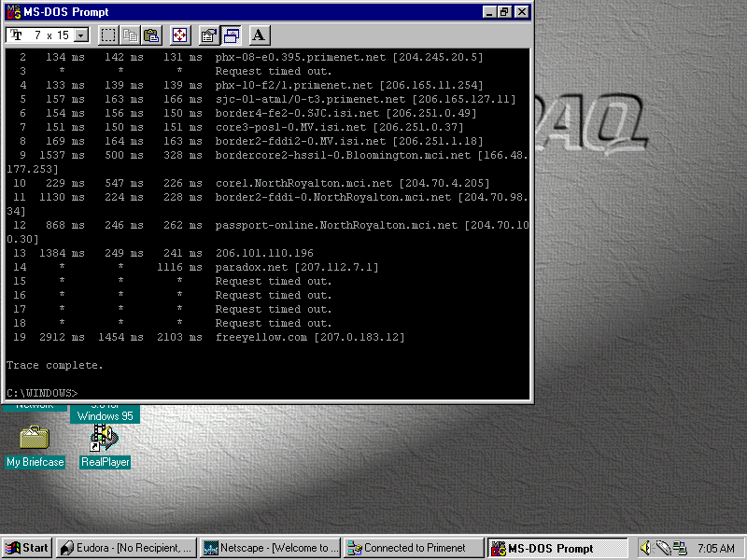Image resolution: width=747 pixels, height=560 pixels.
Task: Switch to the Eudora taskbar button
Action: (126, 548)
